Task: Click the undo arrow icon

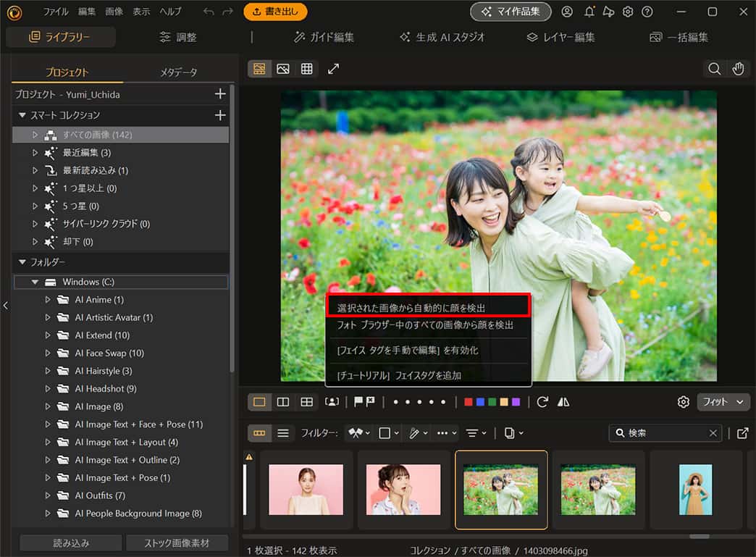Action: click(x=209, y=12)
